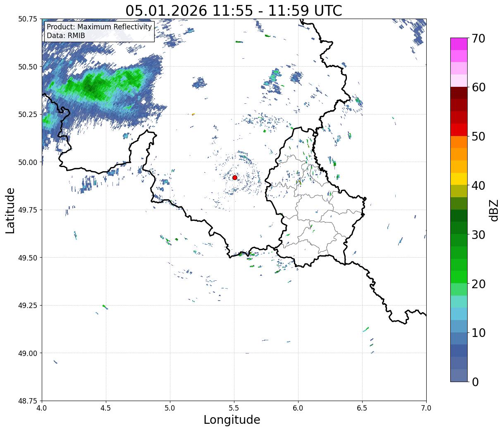504x430 pixels.
Task: Click the 70 tick on the colorbar
Action: [478, 38]
